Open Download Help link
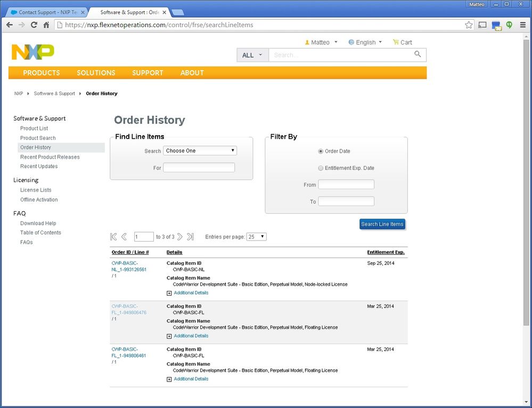The image size is (532, 408). pos(38,223)
